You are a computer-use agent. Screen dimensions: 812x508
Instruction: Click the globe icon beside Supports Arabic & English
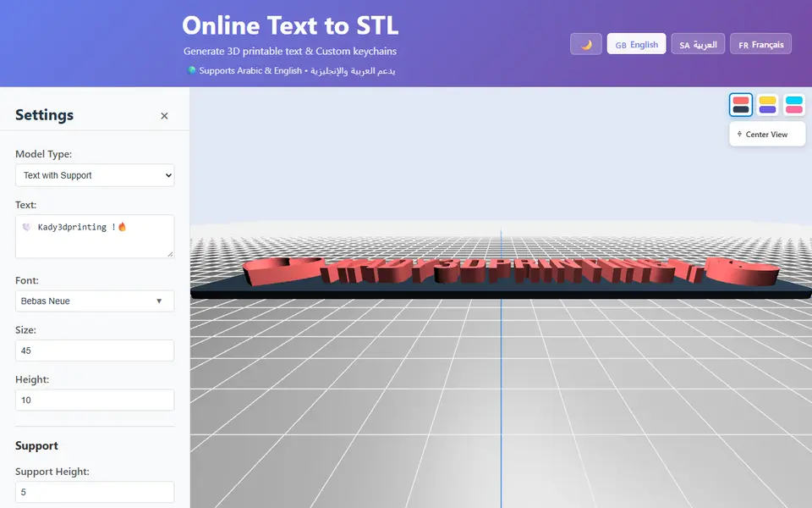pos(192,70)
